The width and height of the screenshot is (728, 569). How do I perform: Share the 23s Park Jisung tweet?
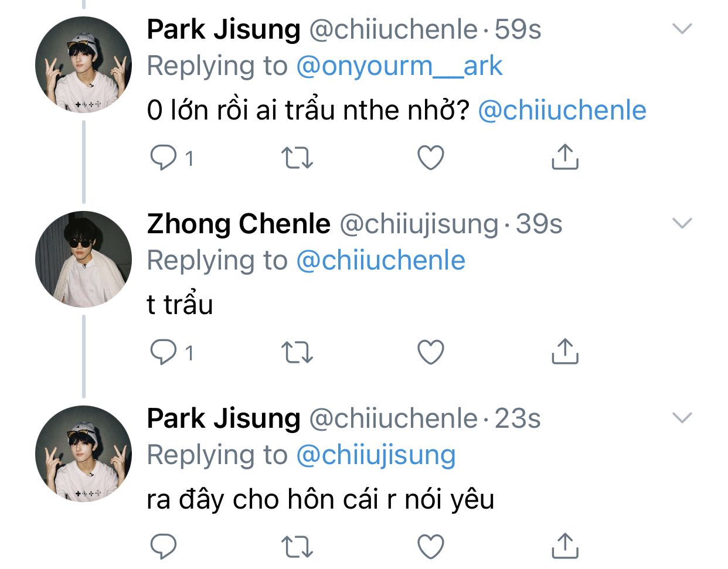point(565,546)
